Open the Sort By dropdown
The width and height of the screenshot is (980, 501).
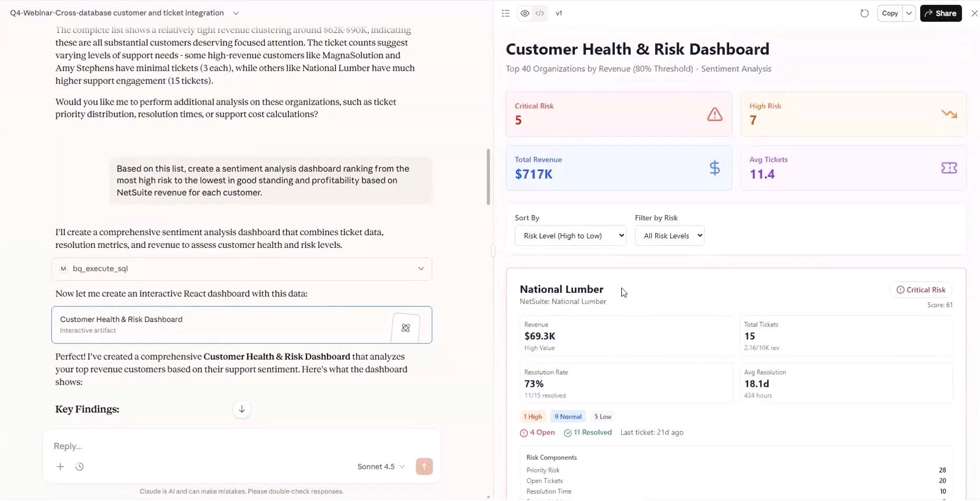point(570,236)
